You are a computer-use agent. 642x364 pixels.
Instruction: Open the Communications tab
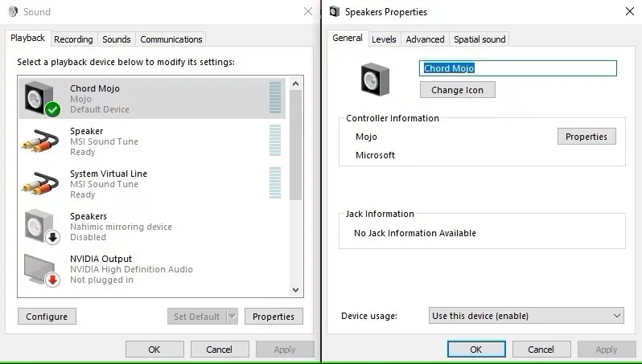click(x=171, y=39)
